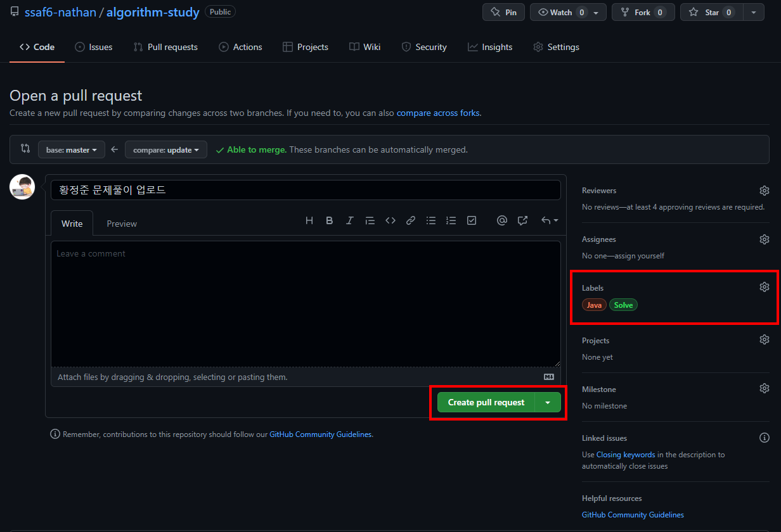Insert code snippet formatting

[390, 220]
